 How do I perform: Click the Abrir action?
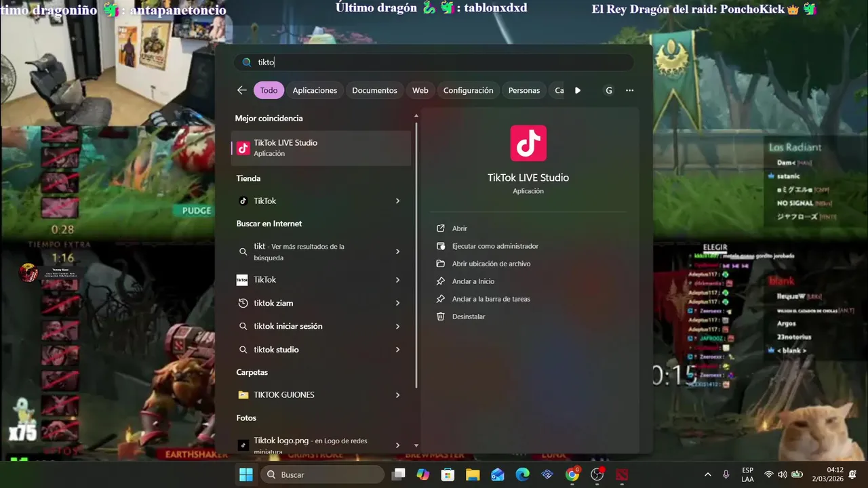pos(460,228)
